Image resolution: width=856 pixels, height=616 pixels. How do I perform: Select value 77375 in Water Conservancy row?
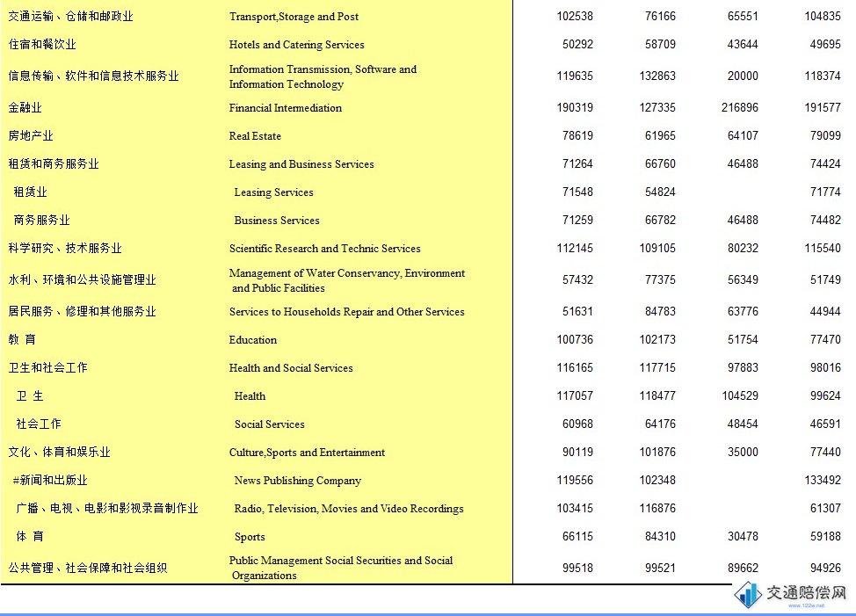pos(660,280)
